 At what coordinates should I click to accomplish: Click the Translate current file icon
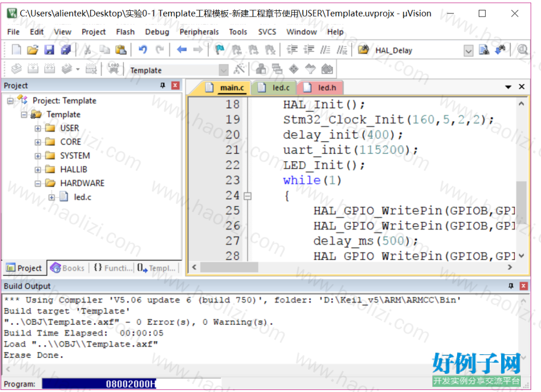[x=16, y=69]
